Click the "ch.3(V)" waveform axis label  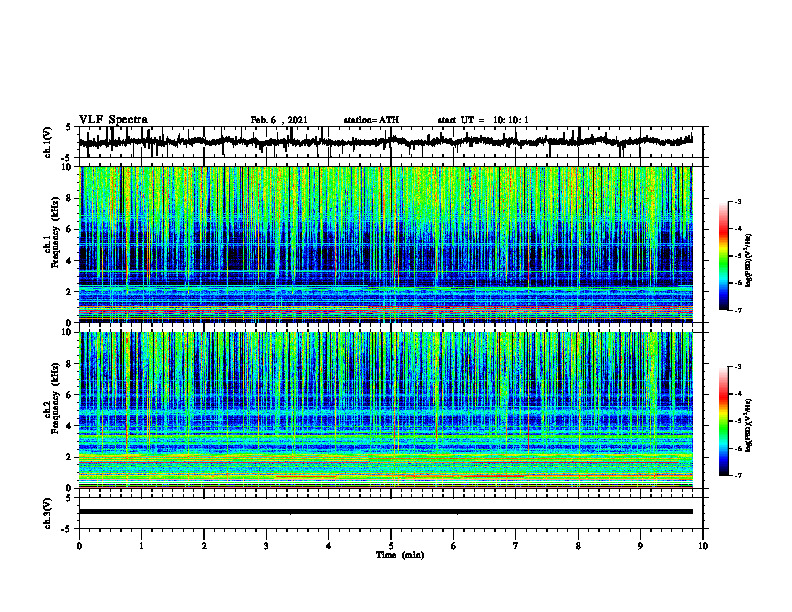click(47, 513)
